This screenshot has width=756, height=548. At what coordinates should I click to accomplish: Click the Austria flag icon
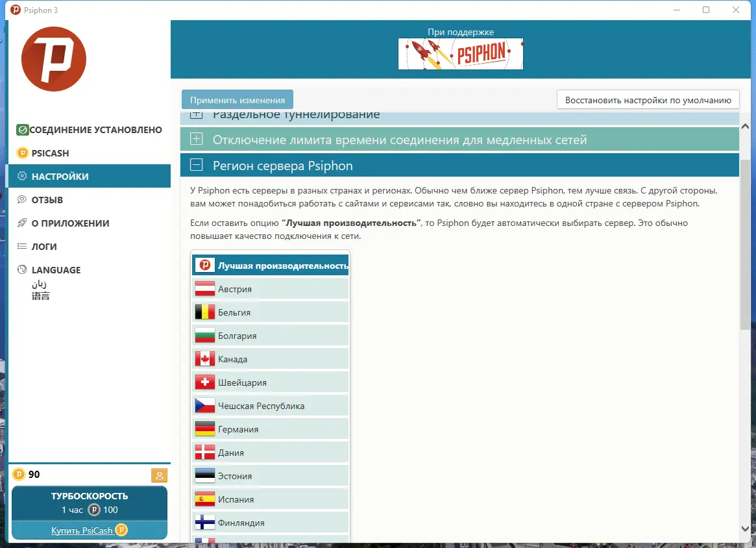coord(205,288)
